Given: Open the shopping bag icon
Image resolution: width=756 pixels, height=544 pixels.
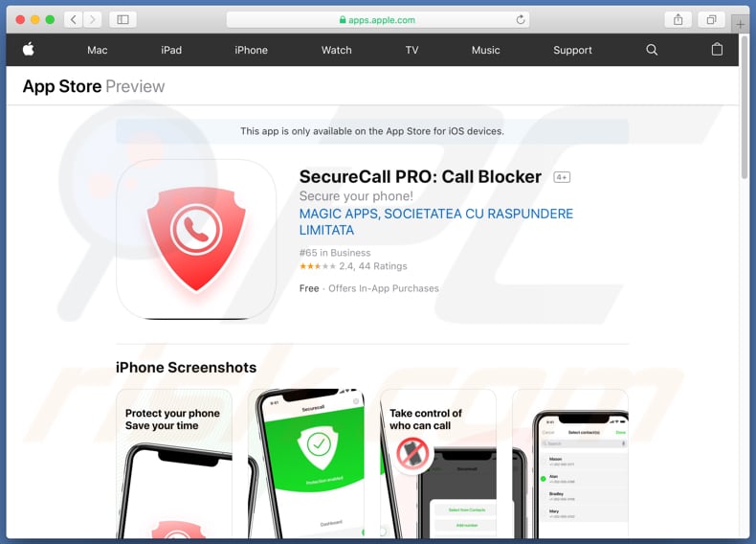Looking at the screenshot, I should pyautogui.click(x=717, y=49).
